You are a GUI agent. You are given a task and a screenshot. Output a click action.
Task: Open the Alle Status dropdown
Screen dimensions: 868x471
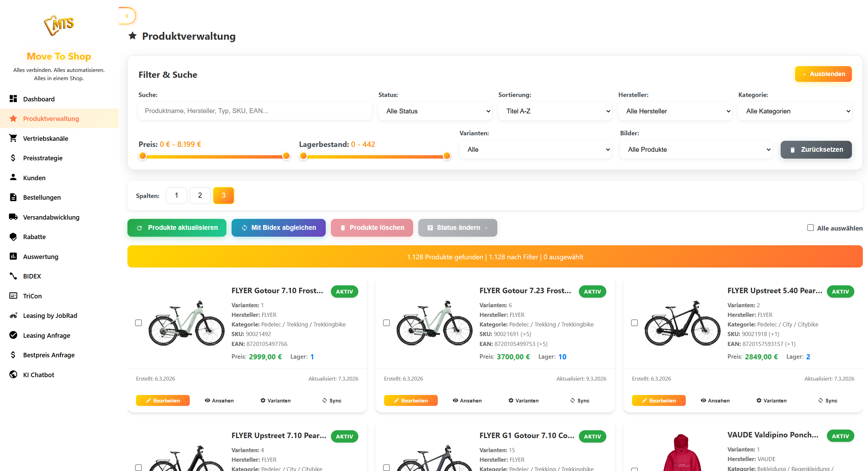point(435,111)
